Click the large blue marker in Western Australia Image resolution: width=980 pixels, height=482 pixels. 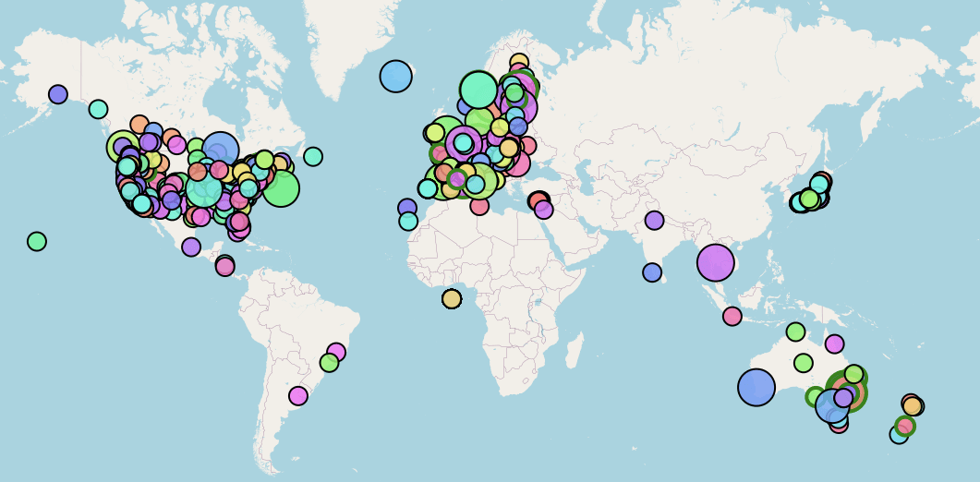pos(756,387)
